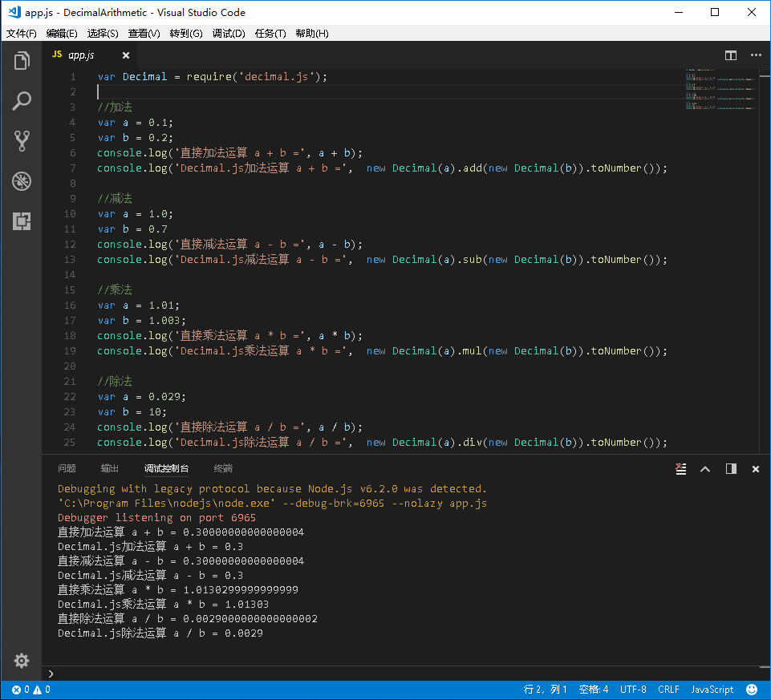Open the Search view in activity bar

tap(22, 101)
